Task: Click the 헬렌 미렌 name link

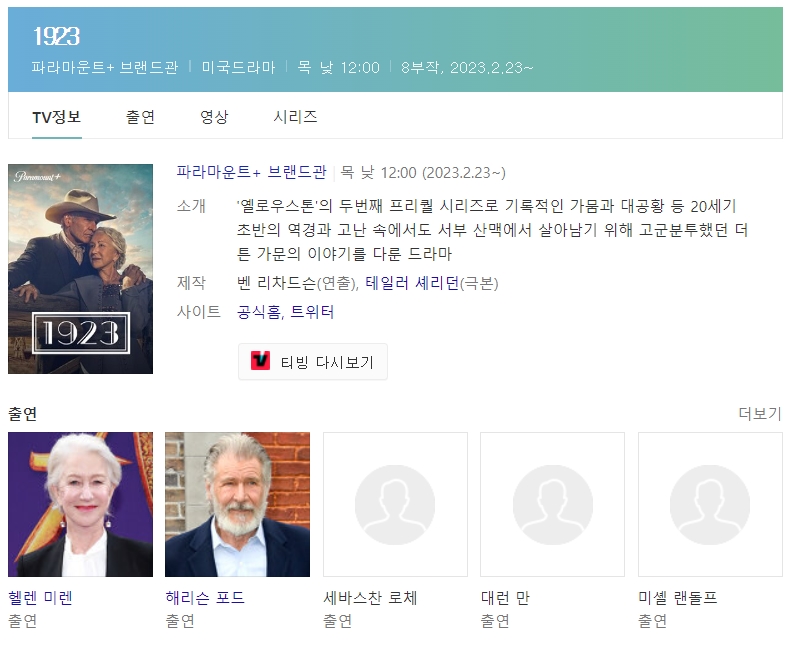Action: pyautogui.click(x=40, y=598)
